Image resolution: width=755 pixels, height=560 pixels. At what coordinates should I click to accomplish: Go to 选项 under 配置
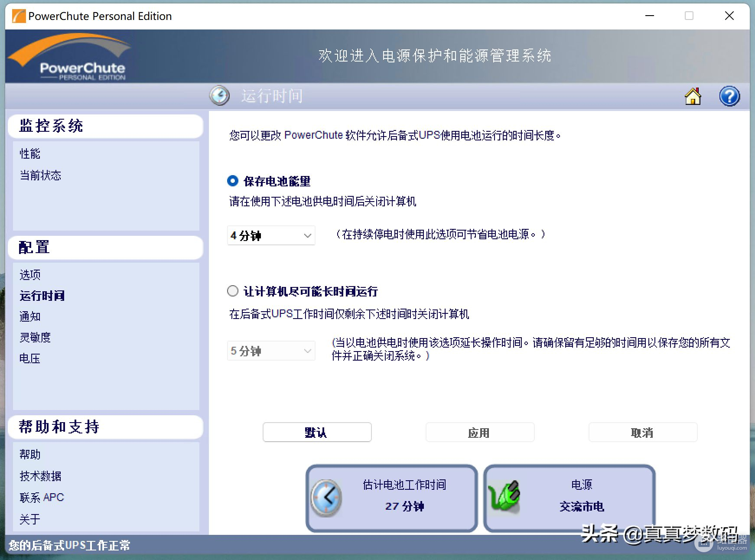[30, 275]
